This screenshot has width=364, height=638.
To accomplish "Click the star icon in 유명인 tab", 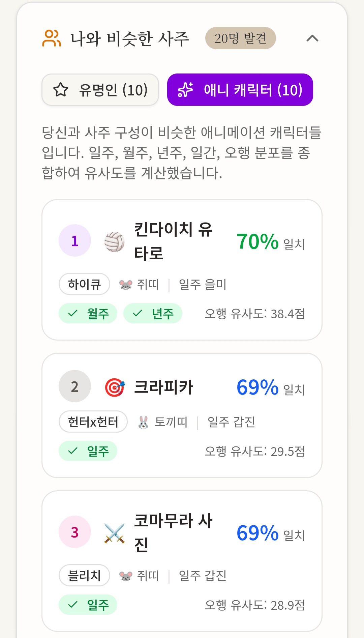I will pos(61,90).
